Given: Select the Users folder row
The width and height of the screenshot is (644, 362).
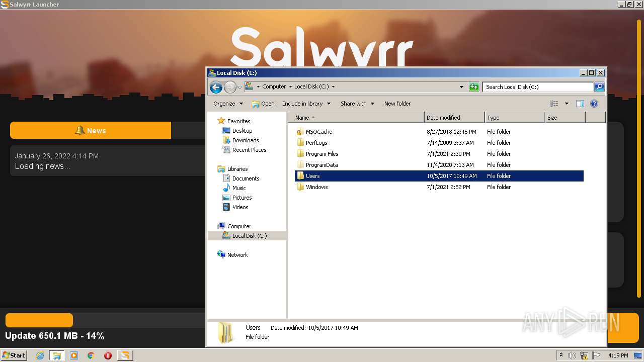Looking at the screenshot, I should tap(439, 176).
